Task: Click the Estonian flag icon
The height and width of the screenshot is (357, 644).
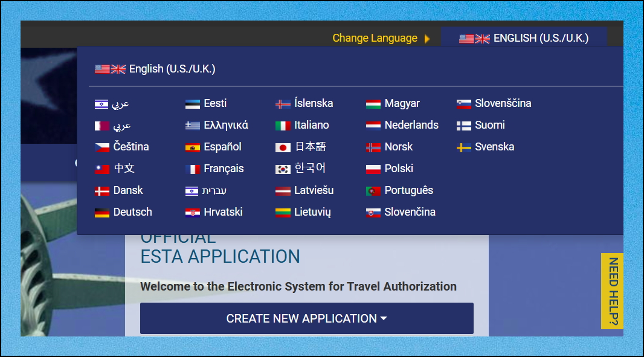Action: click(193, 104)
